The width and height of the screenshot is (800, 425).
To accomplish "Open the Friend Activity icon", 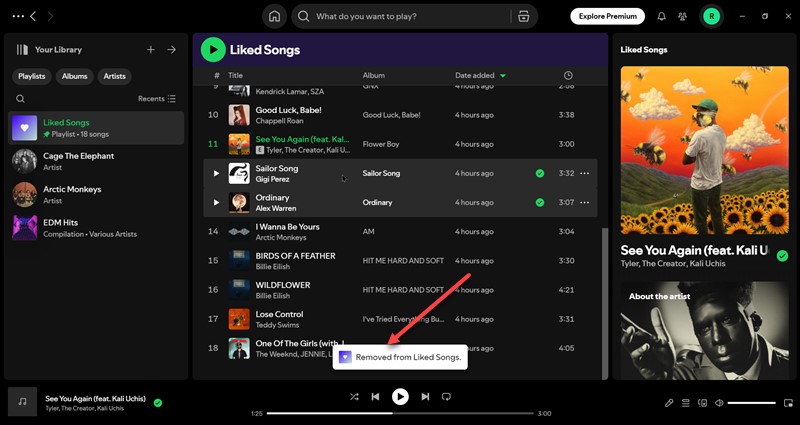I will tap(683, 16).
